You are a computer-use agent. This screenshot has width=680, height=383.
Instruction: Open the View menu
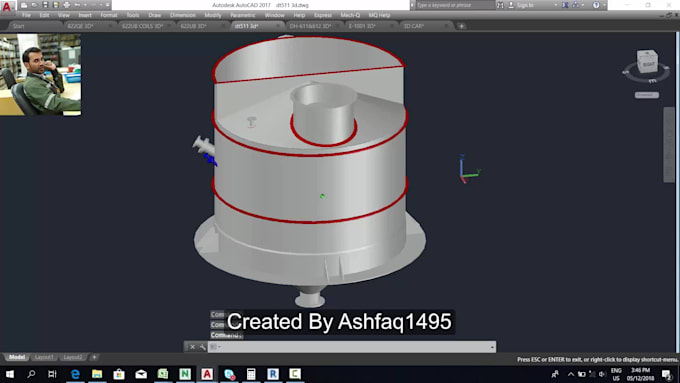click(63, 15)
